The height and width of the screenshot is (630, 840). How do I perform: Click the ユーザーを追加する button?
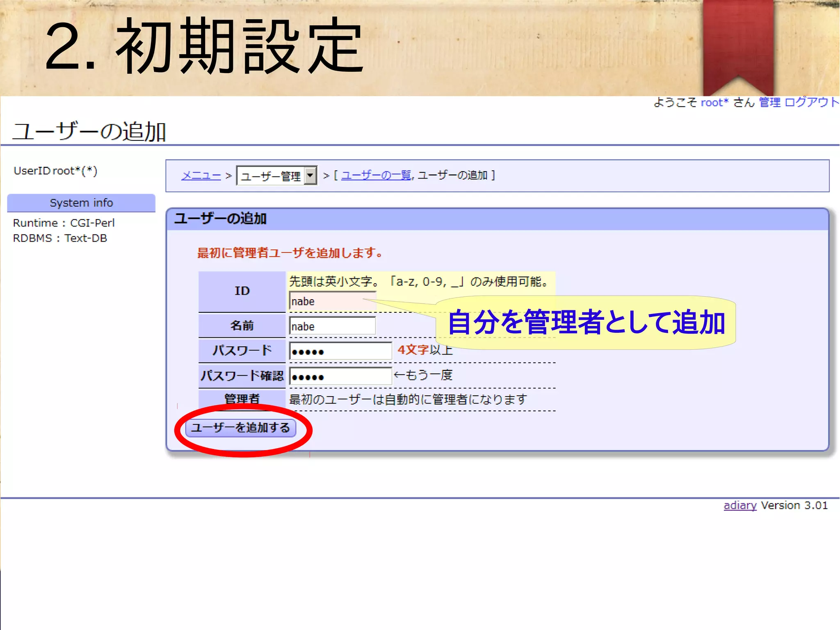coord(241,428)
